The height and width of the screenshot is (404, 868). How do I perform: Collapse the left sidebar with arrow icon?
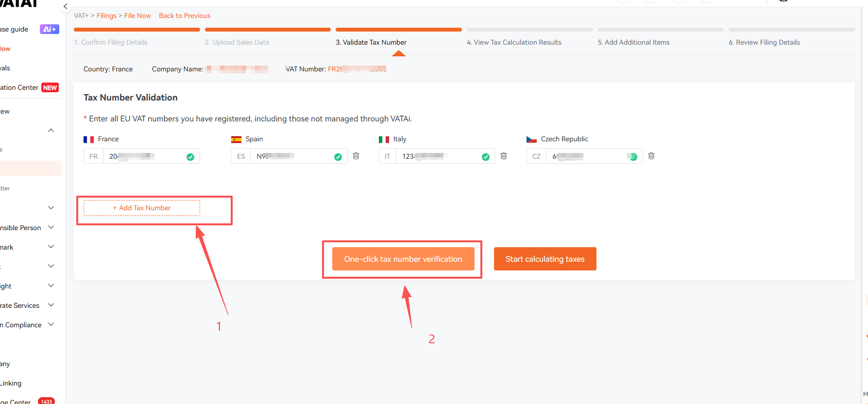66,6
